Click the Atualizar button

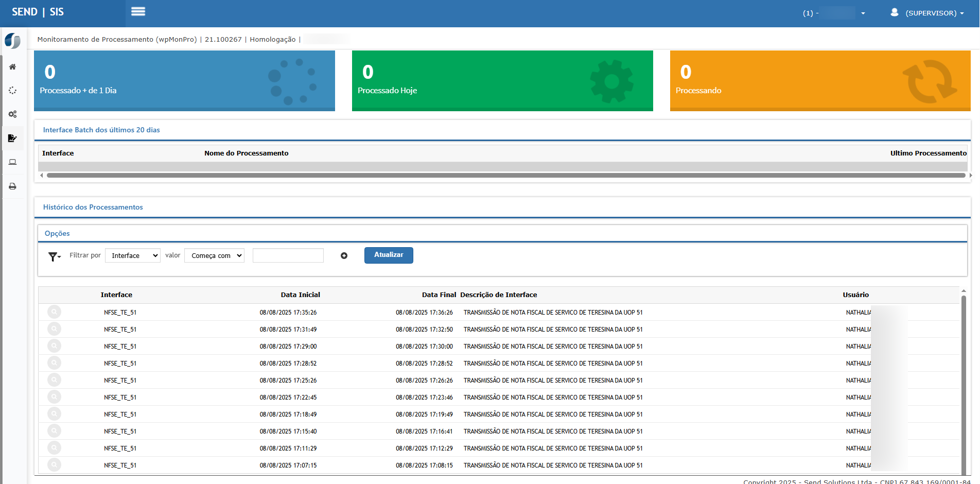pyautogui.click(x=389, y=255)
